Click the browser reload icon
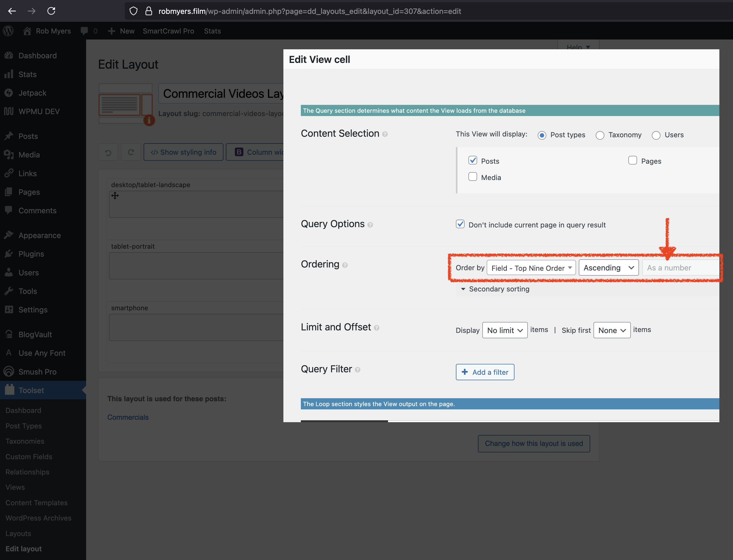The width and height of the screenshot is (733, 560). tap(51, 11)
